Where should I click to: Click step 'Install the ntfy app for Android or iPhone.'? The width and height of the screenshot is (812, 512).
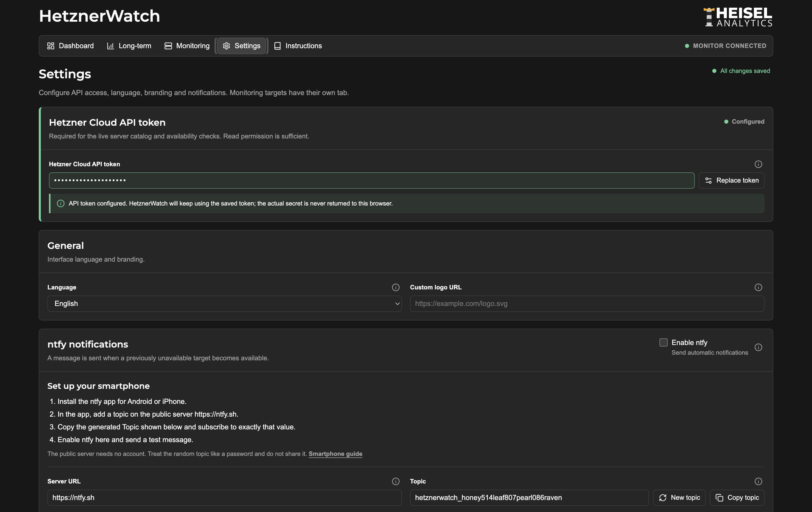pos(122,401)
